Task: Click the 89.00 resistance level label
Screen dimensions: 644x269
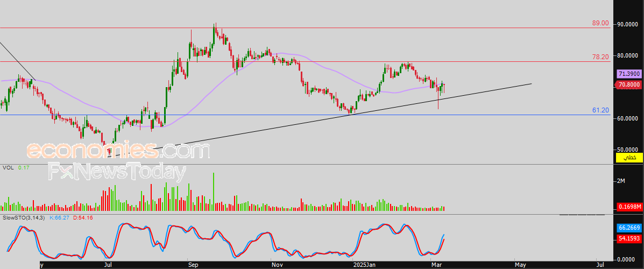Action: pyautogui.click(x=600, y=24)
